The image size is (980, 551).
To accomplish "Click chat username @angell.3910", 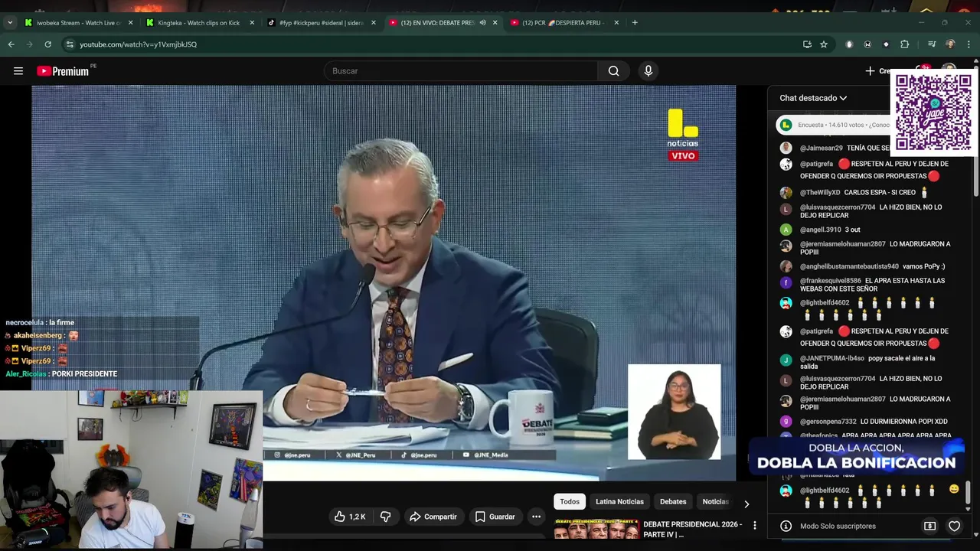I will click(x=821, y=230).
